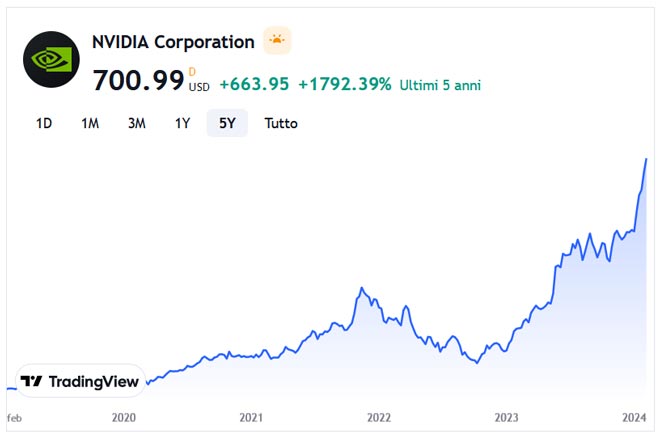
Task: Click the +1792.39% percentage change
Action: click(x=345, y=84)
